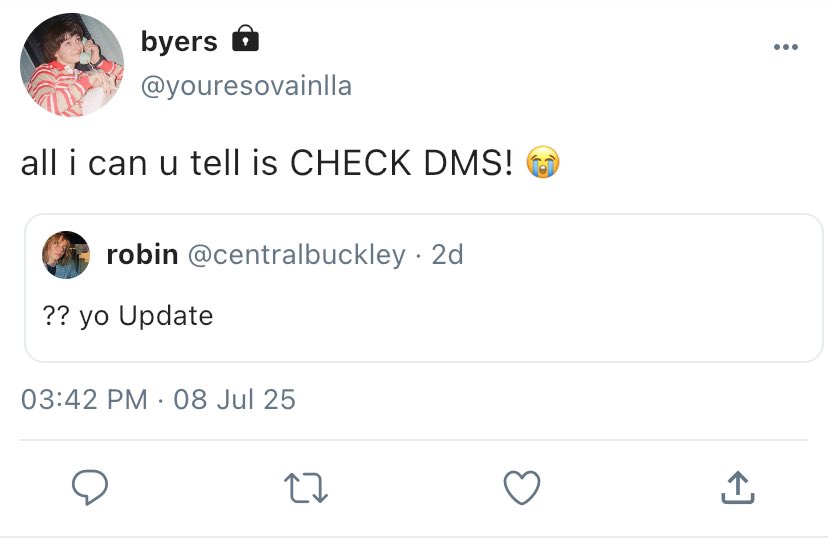Like the tweet with the heart icon
The image size is (828, 539).
(x=521, y=488)
